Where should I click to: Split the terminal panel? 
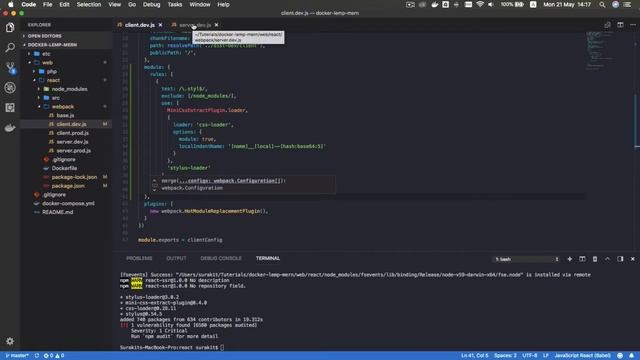pyautogui.click(x=582, y=259)
